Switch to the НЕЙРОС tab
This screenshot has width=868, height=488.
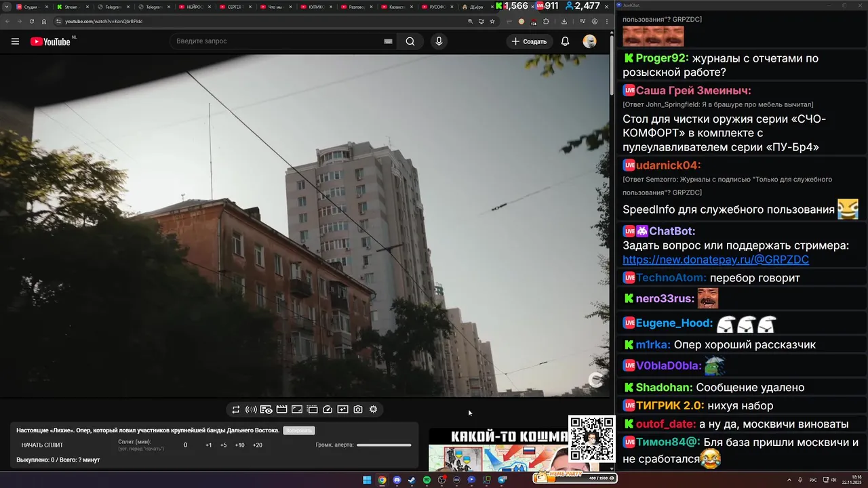[193, 7]
